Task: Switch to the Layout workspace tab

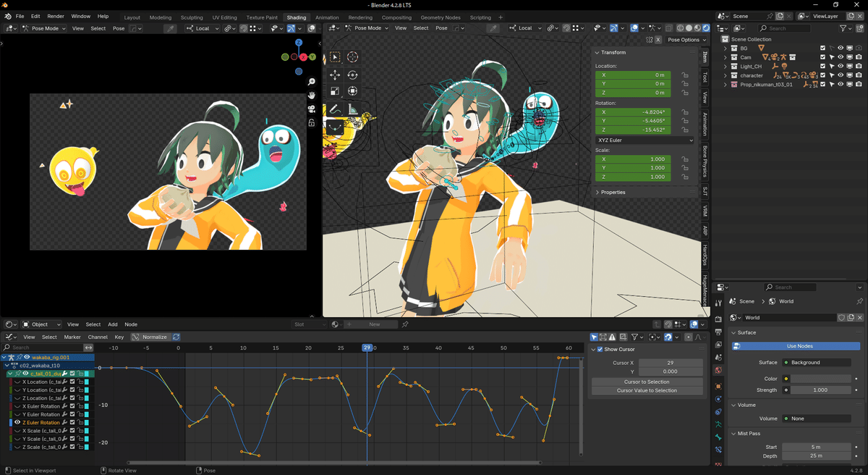Action: 132,16
